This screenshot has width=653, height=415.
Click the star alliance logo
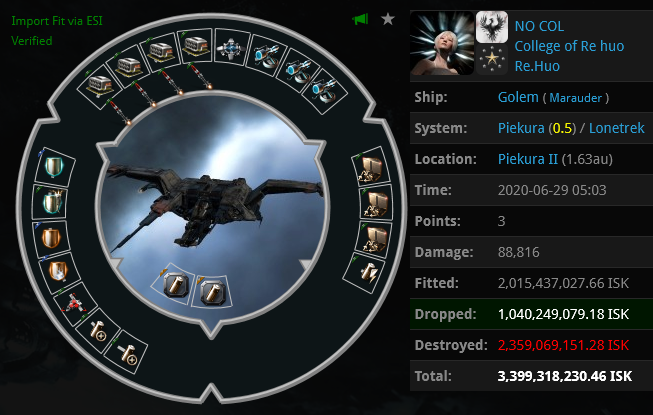click(x=492, y=60)
